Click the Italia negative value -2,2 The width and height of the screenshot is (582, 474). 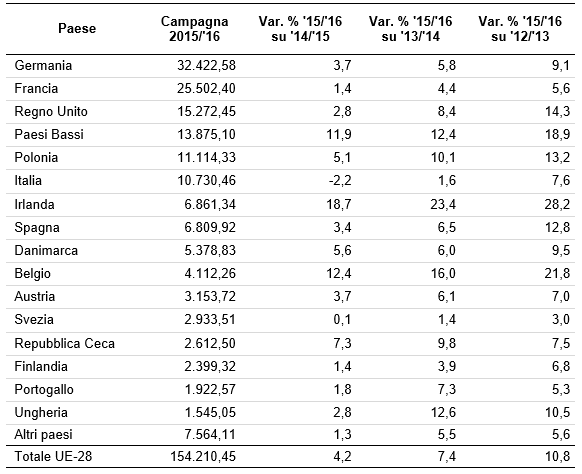click(x=340, y=181)
